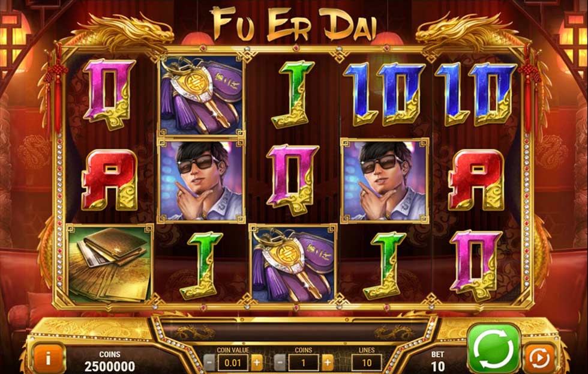Screen dimensions: 588x374
Task: Click the sunglasses man symbol on the second reel
Action: pyautogui.click(x=202, y=180)
